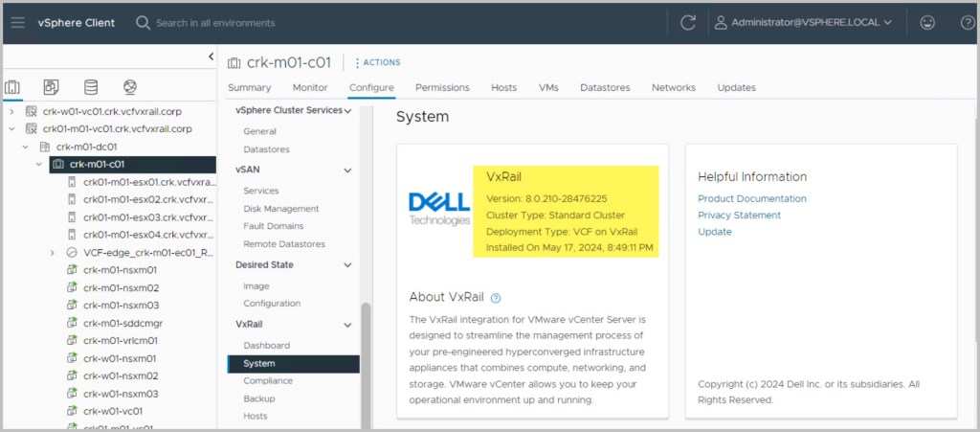Expand the crk-w01-vc01 vCenter tree node
This screenshot has width=980, height=432.
pos(11,110)
